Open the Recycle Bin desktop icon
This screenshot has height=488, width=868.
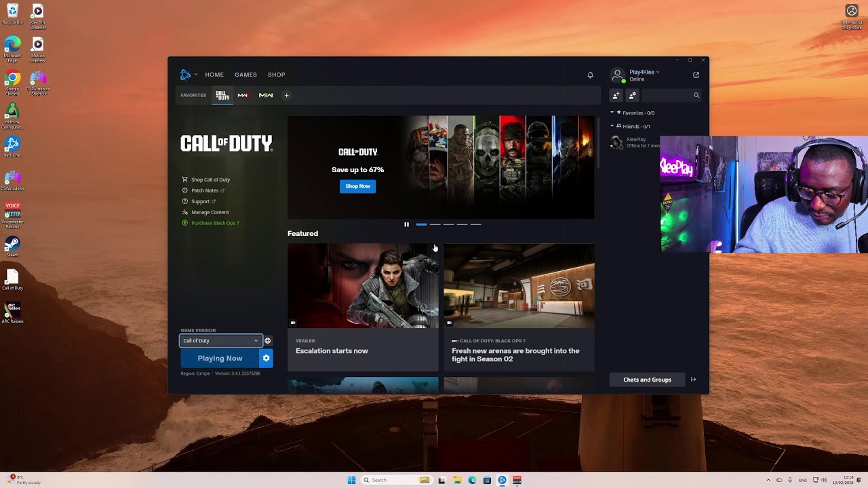click(12, 14)
